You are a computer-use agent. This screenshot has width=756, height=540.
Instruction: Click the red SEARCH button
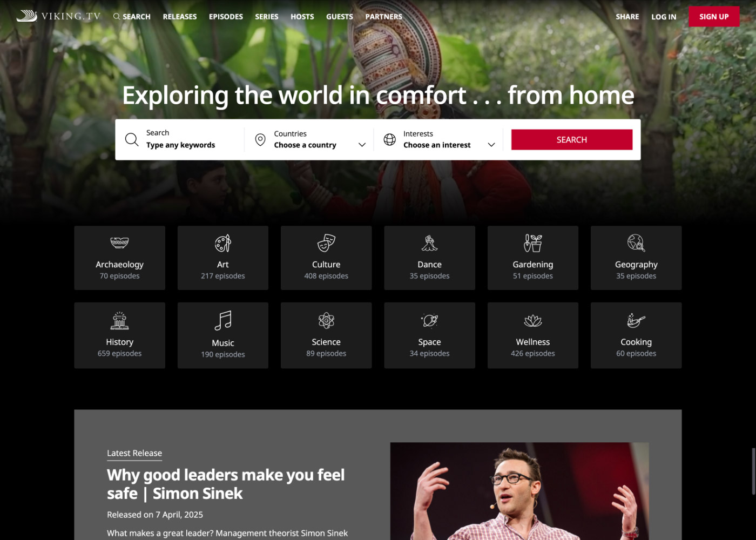pos(572,139)
